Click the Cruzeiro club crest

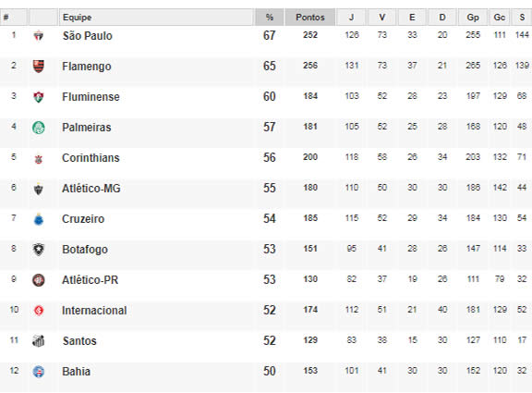(39, 219)
